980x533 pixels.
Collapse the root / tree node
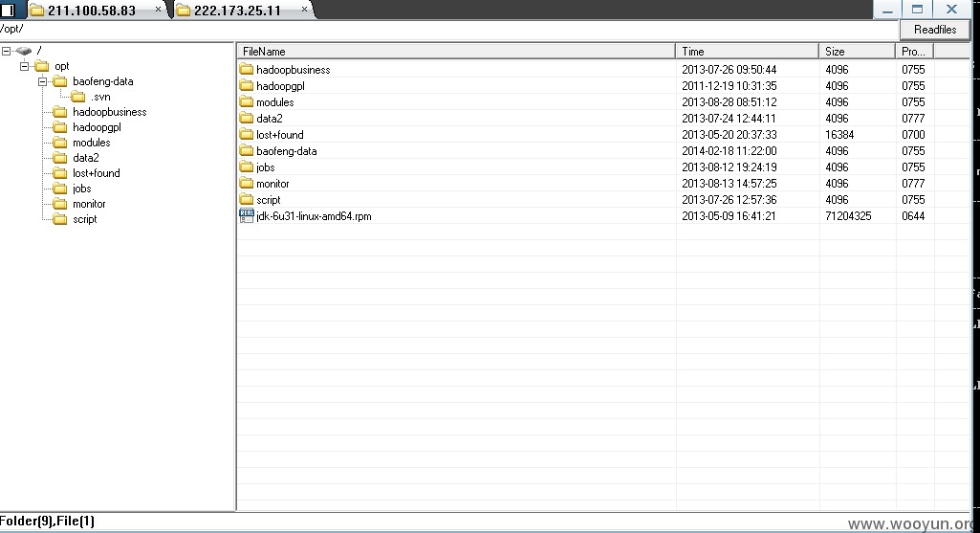point(7,51)
